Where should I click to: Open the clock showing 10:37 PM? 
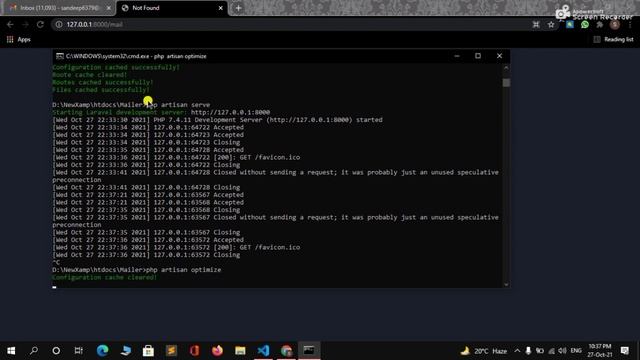pos(600,351)
